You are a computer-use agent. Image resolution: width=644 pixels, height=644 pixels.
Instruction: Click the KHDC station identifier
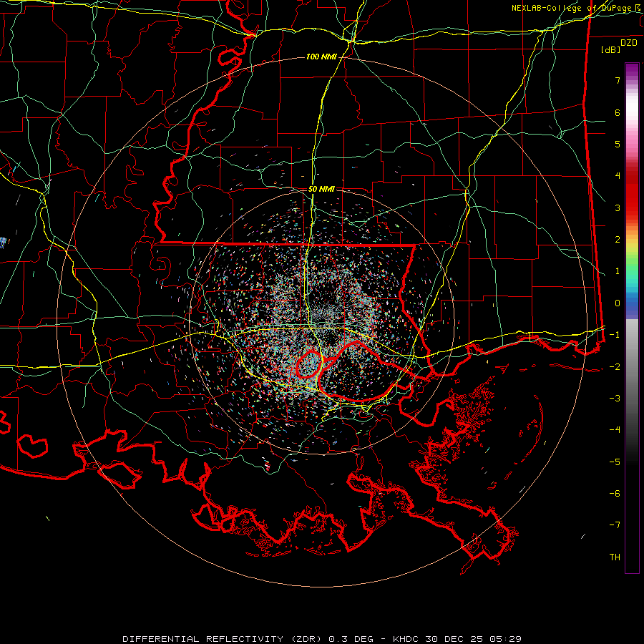406,639
